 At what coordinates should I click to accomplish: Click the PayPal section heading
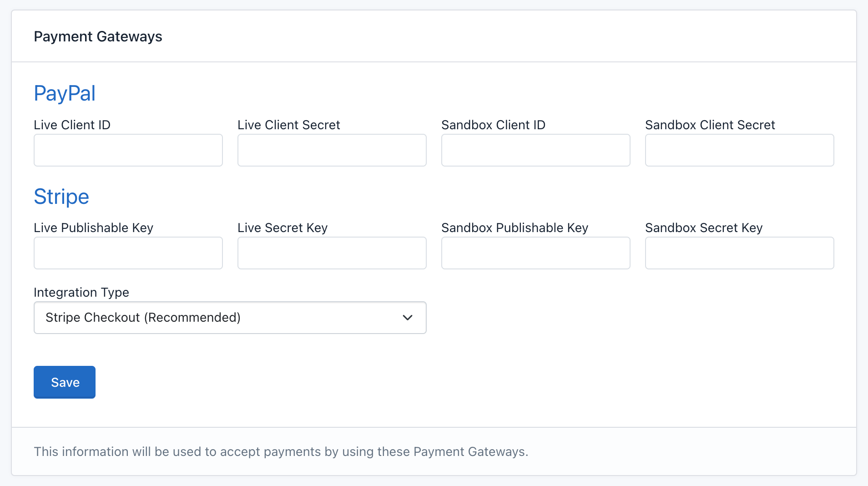tap(64, 94)
